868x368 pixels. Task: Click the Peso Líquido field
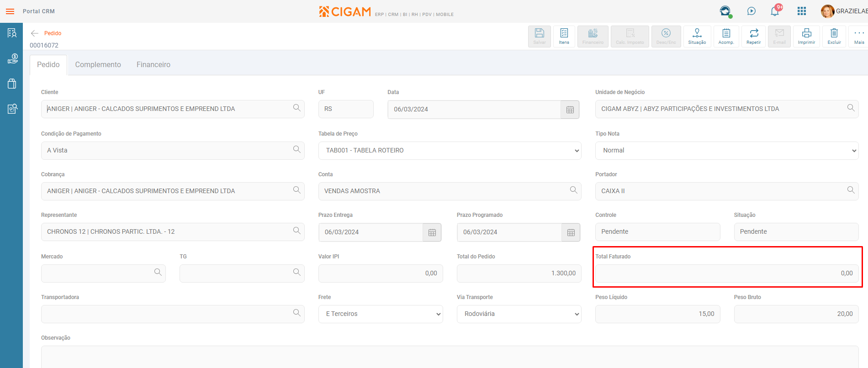coord(658,314)
